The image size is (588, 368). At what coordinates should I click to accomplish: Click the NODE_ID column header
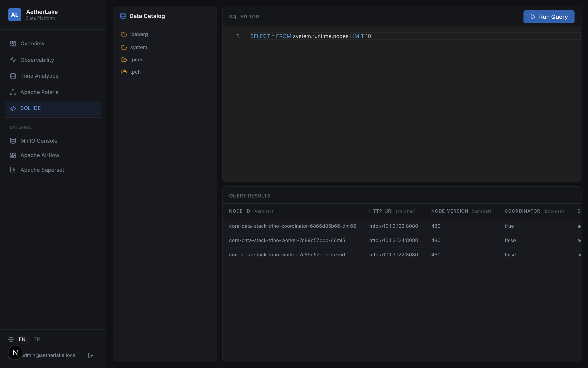(251, 211)
